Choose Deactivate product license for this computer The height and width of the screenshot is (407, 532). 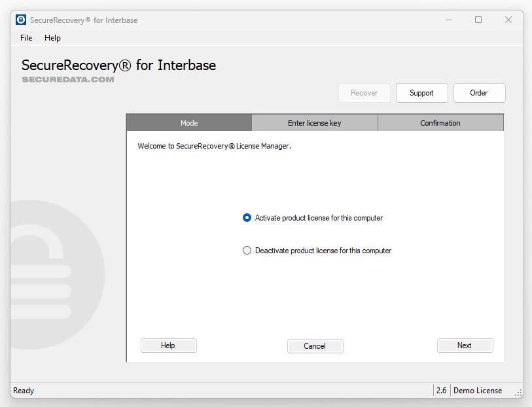click(x=247, y=251)
